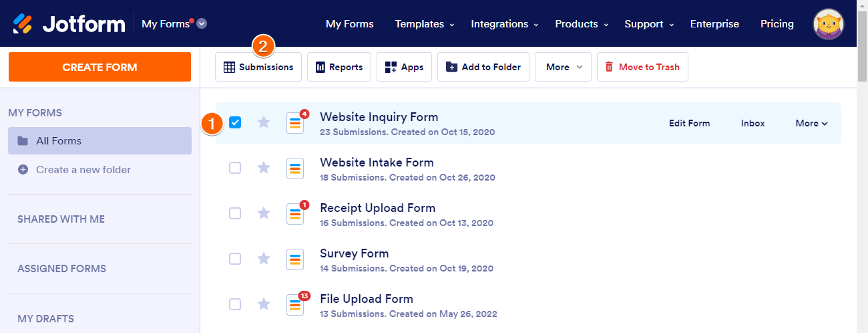Select the Website Intake Form checkbox
This screenshot has height=333, width=868.
click(235, 168)
